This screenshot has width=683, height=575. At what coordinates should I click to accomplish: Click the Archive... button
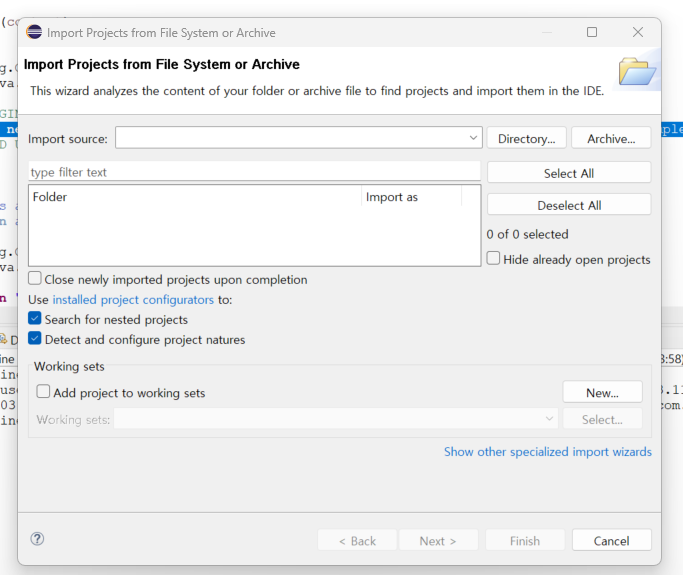[611, 139]
